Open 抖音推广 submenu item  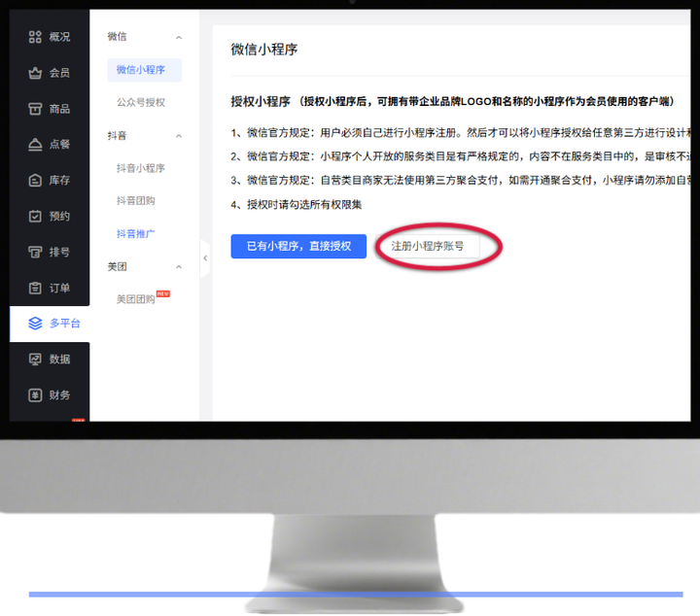click(136, 234)
